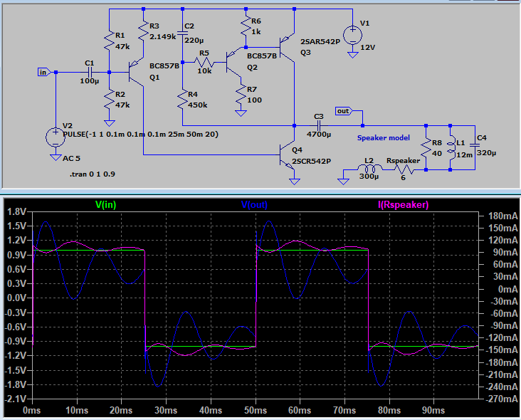This screenshot has width=521, height=420.
Task: Click the 'in' input port label
Action: point(44,72)
